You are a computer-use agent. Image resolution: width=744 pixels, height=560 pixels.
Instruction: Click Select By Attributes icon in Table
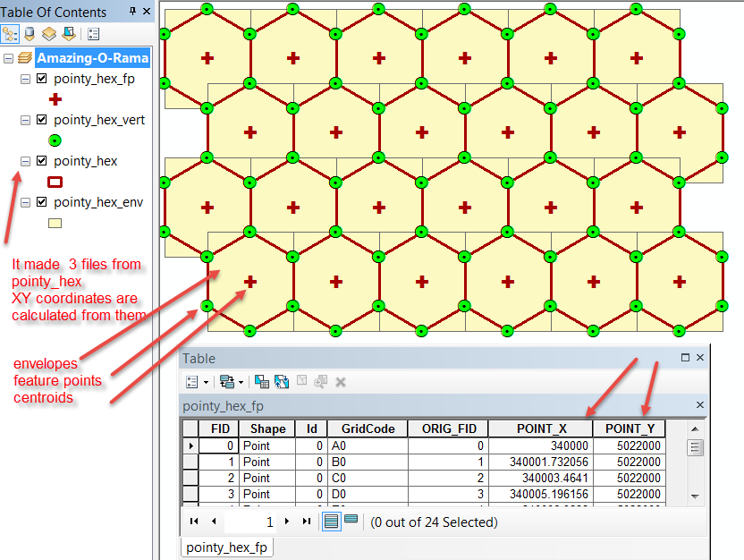[x=261, y=382]
